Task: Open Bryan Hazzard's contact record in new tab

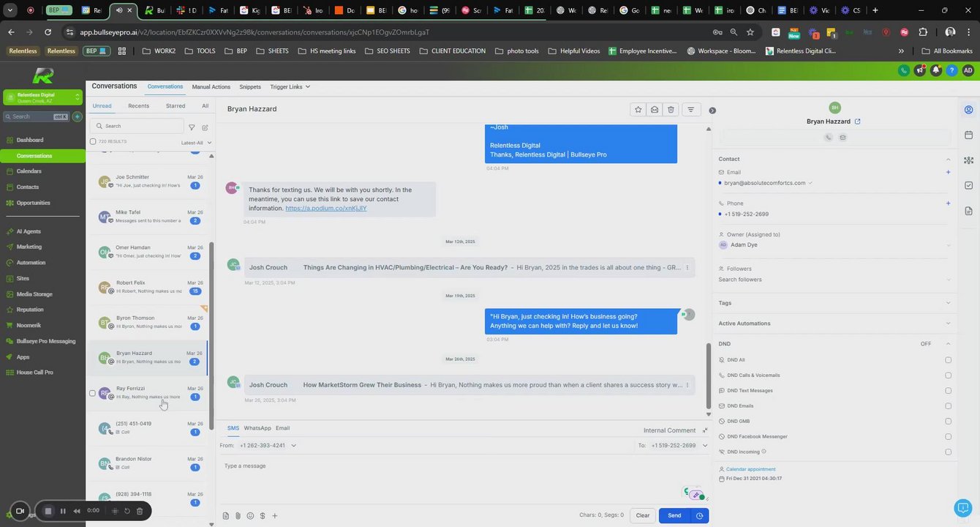Action: (858, 122)
